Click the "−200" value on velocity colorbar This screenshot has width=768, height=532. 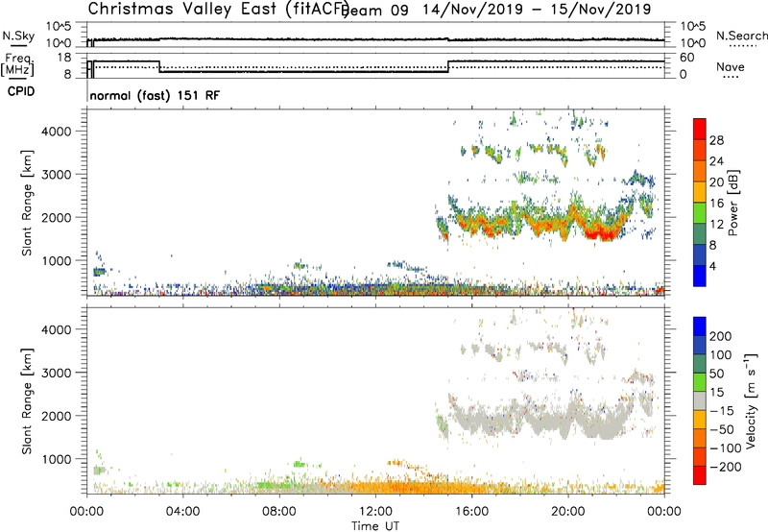point(725,467)
